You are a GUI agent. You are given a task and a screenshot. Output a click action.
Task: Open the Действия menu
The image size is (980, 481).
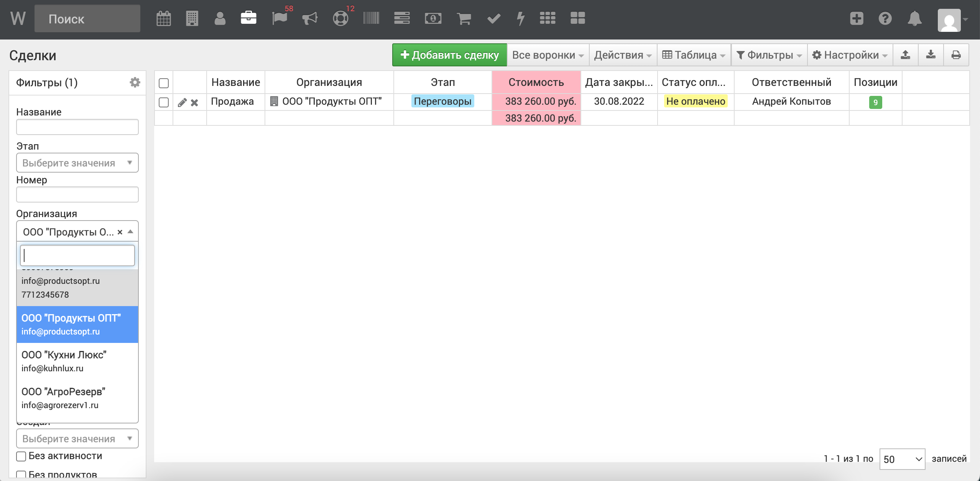coord(622,55)
